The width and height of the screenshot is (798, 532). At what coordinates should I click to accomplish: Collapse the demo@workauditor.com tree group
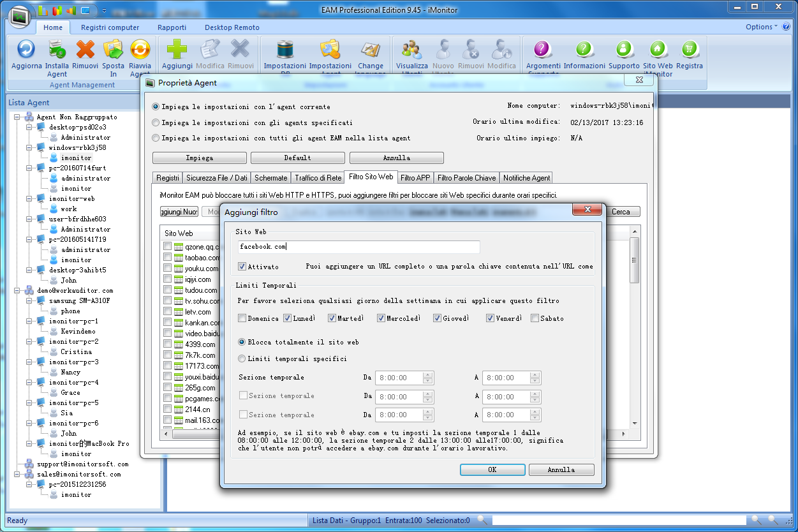point(18,290)
